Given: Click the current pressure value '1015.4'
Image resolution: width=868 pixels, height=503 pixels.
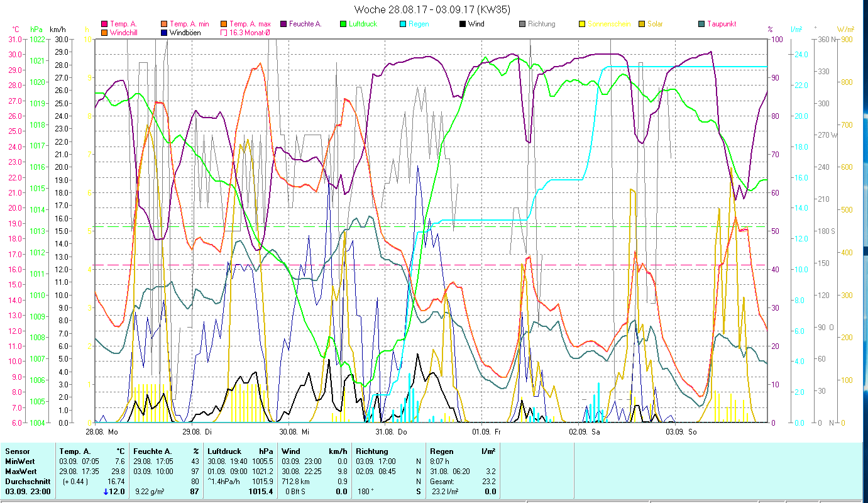Looking at the screenshot, I should [x=260, y=492].
